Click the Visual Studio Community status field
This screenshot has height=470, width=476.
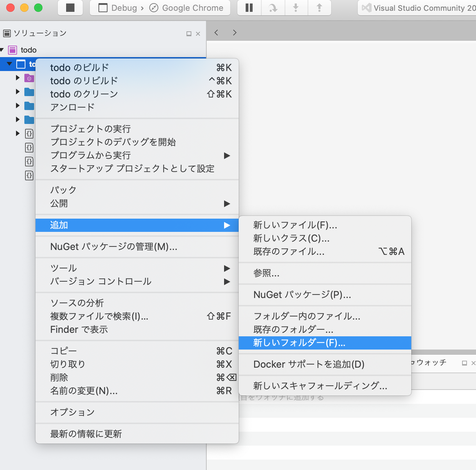point(417,8)
